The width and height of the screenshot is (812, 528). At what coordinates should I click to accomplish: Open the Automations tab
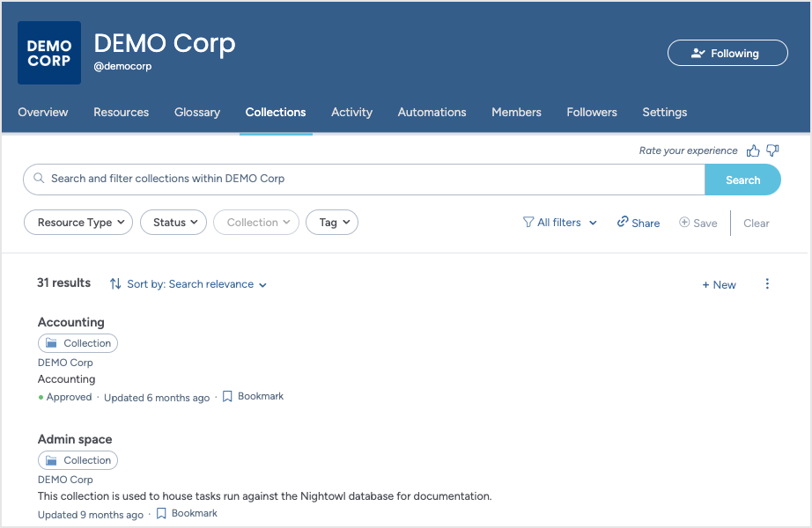pyautogui.click(x=432, y=113)
